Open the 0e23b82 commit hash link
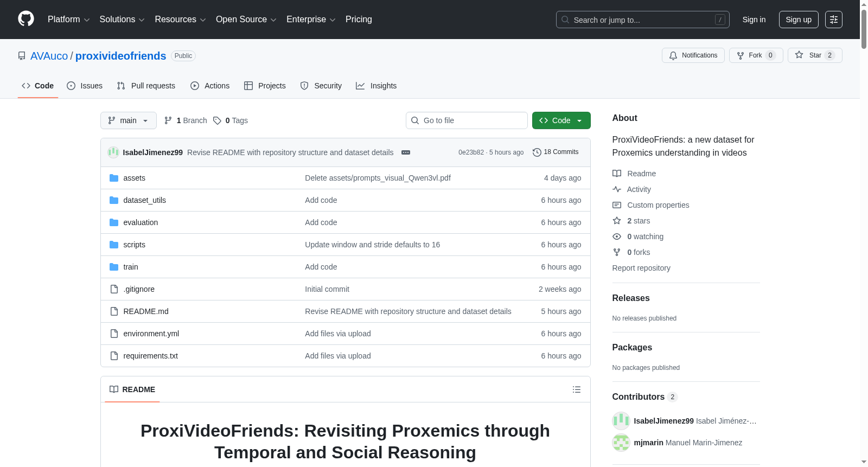This screenshot has height=467, width=868. (471, 152)
